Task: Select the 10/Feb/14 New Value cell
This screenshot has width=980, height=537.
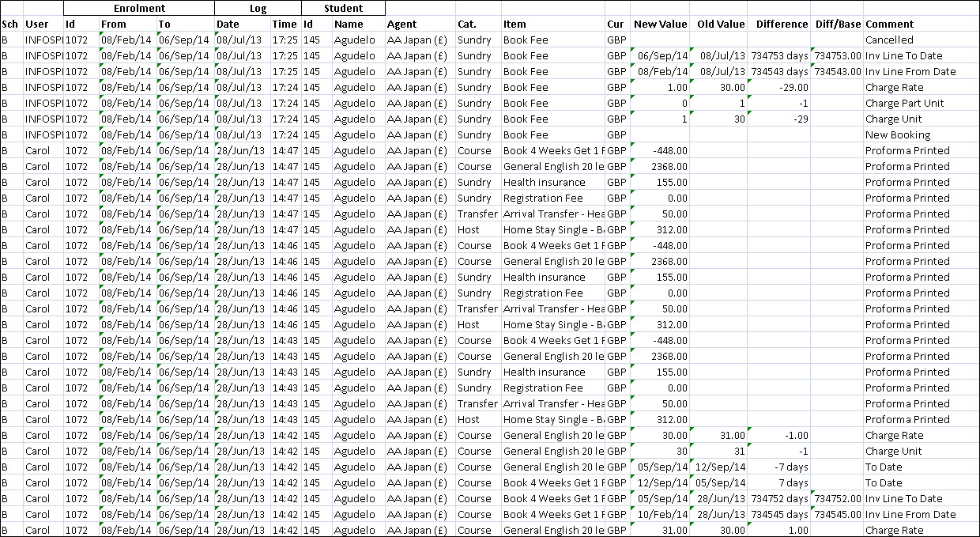Action: click(662, 514)
